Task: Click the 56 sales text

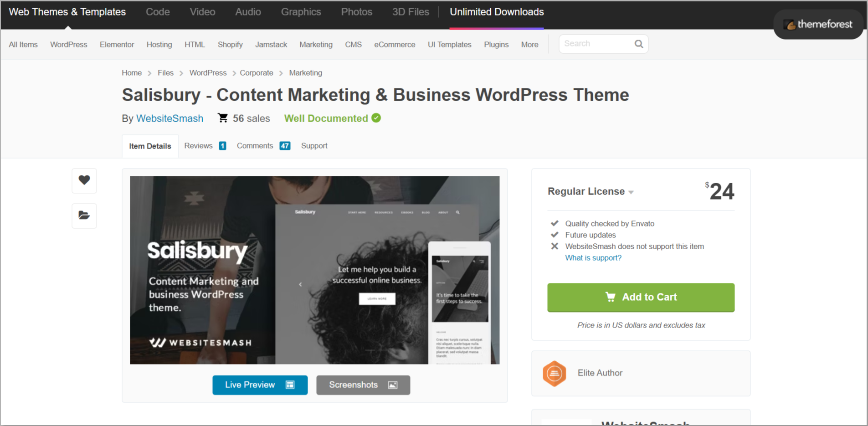Action: tap(251, 118)
